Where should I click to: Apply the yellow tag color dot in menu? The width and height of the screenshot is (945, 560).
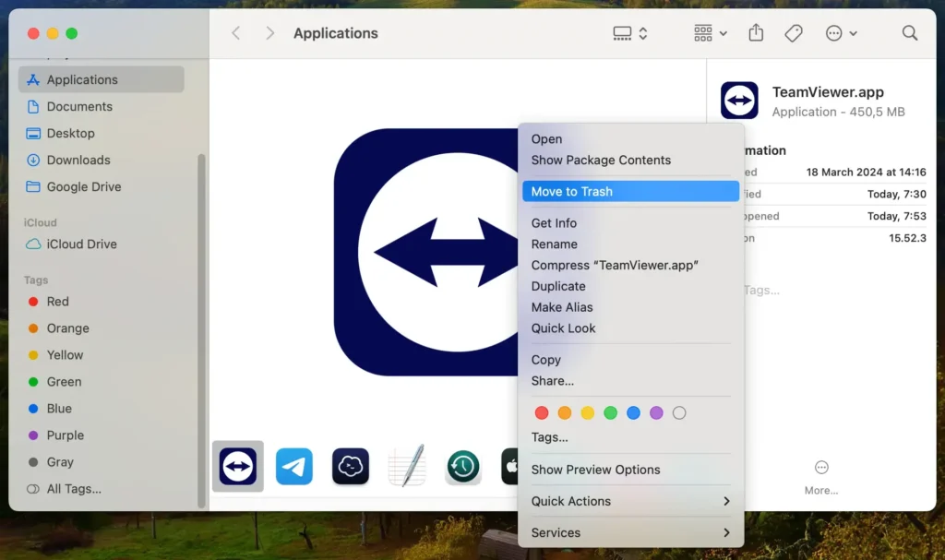[587, 413]
